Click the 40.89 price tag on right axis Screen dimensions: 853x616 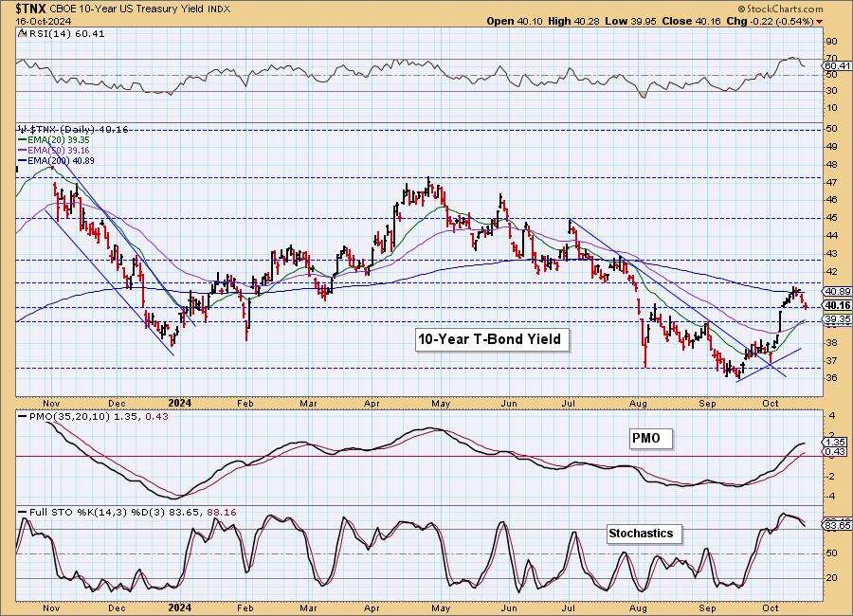(838, 291)
